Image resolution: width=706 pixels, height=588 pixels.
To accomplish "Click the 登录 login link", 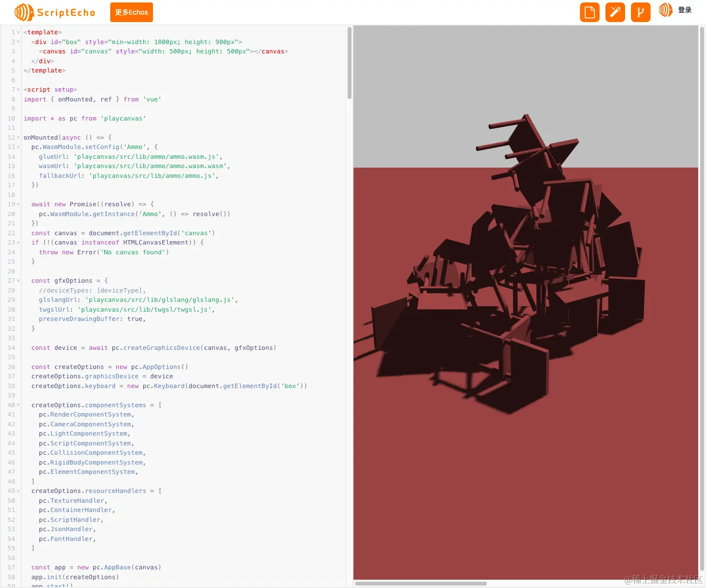I will [x=685, y=10].
